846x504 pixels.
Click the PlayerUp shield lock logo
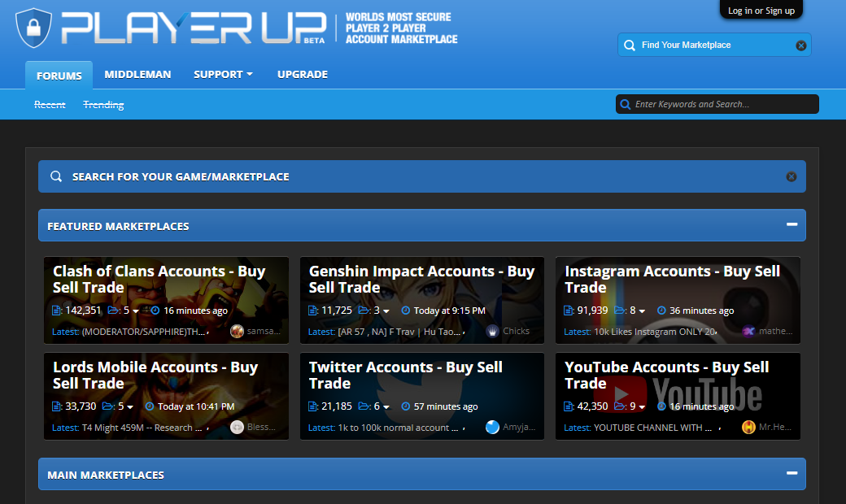click(34, 28)
